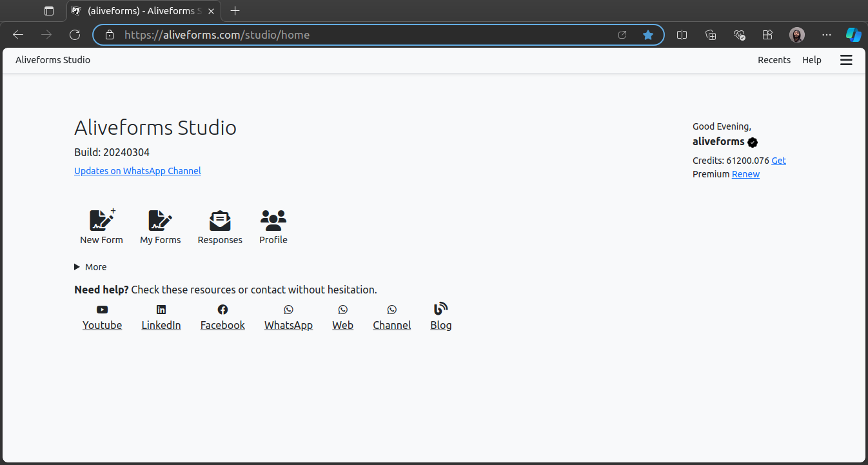Click the Renew premium link

click(745, 174)
